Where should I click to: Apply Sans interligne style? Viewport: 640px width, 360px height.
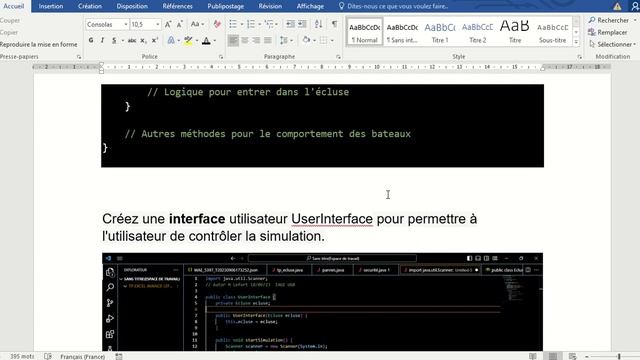(402, 32)
